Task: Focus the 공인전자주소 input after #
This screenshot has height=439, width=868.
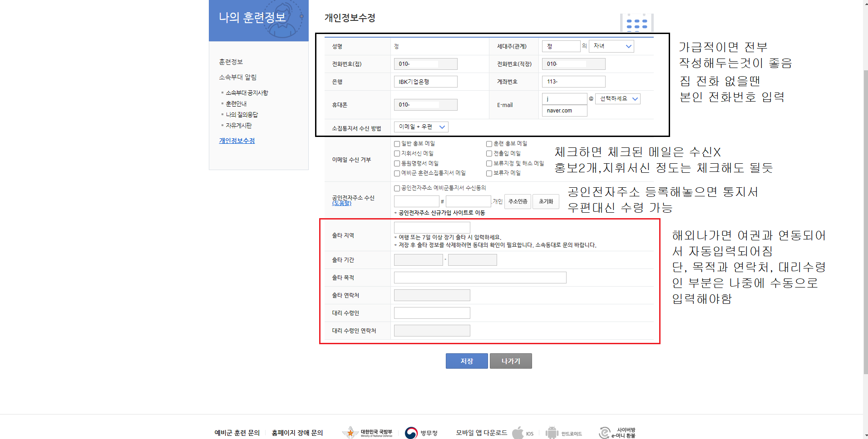Action: [469, 201]
